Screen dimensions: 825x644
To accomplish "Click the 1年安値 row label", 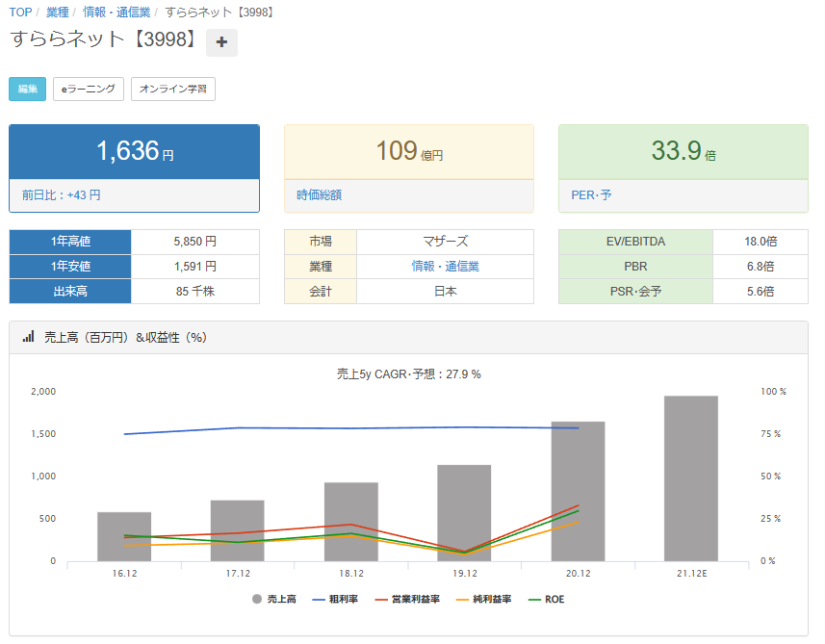I will 70,267.
